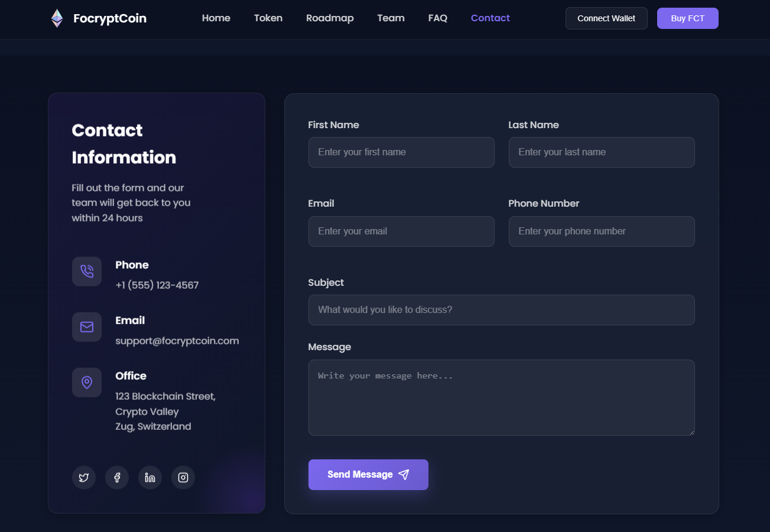Focus the Subject input field
Viewport: 770px width, 532px height.
point(501,310)
